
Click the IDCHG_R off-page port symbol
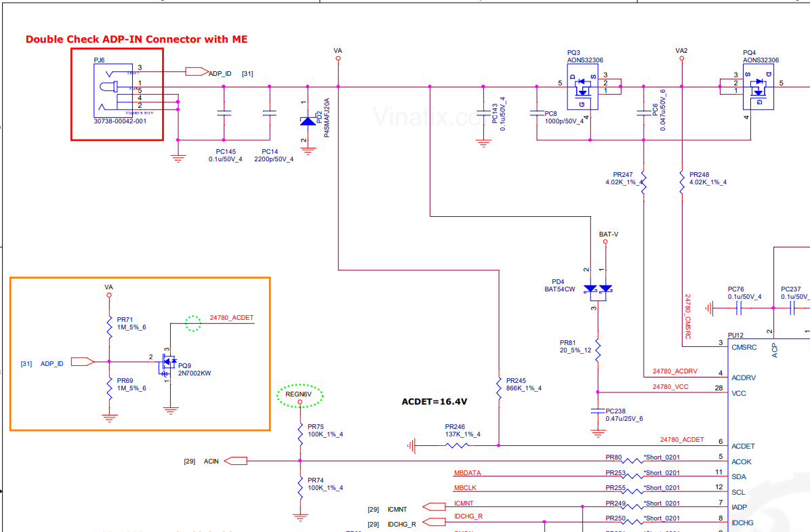tap(434, 522)
